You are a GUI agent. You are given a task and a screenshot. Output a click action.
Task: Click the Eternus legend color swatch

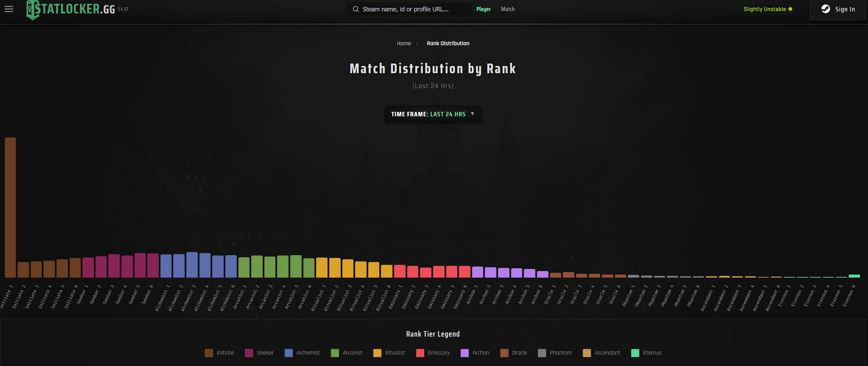coord(635,353)
